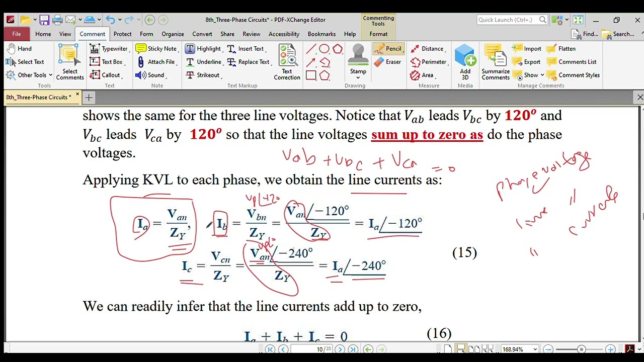This screenshot has height=362, width=644.
Task: Choose the Typewriter tool
Action: pyautogui.click(x=109, y=49)
